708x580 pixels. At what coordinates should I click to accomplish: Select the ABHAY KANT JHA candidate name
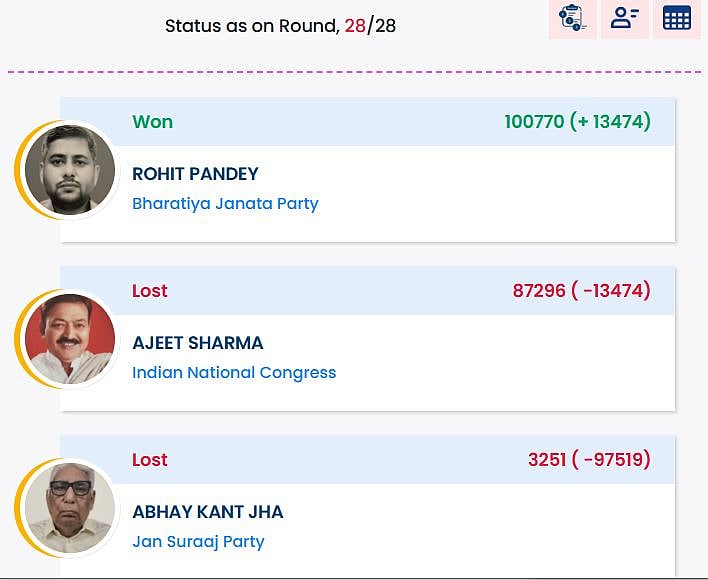(x=208, y=512)
